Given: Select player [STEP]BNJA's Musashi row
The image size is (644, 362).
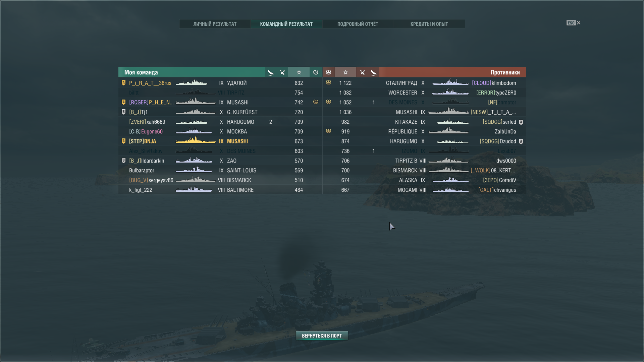Looking at the screenshot, I should tap(220, 141).
